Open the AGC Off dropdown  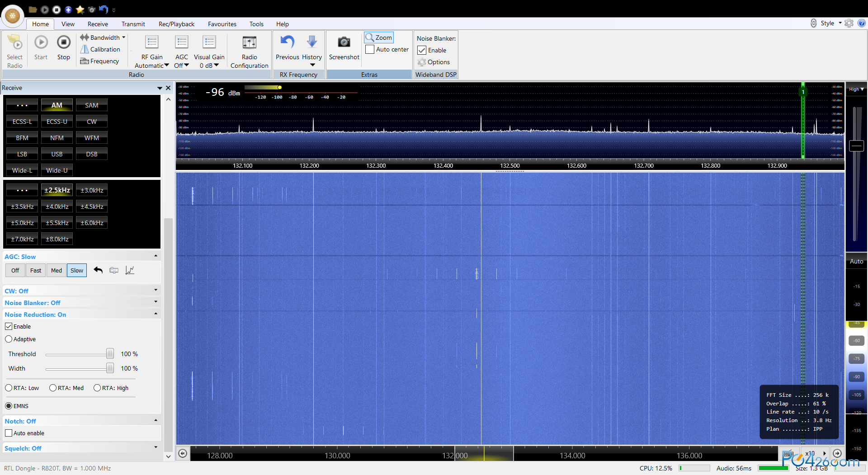pos(181,66)
